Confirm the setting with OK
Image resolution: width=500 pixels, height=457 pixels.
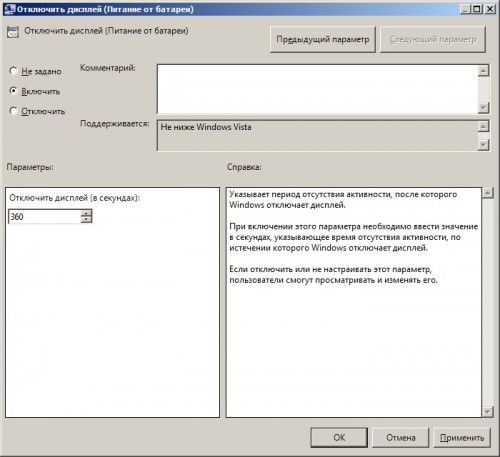click(x=339, y=438)
